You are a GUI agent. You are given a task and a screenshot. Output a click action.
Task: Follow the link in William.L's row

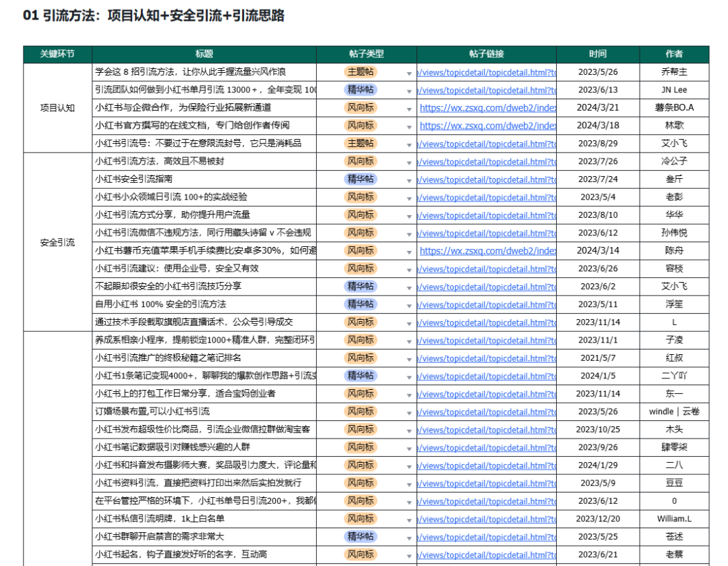pos(487,519)
